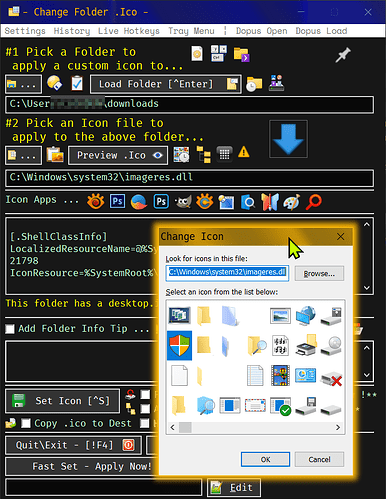Image resolution: width=386 pixels, height=499 pixels.
Task: Launch the pencil-and-book app icon
Action: pos(270,202)
